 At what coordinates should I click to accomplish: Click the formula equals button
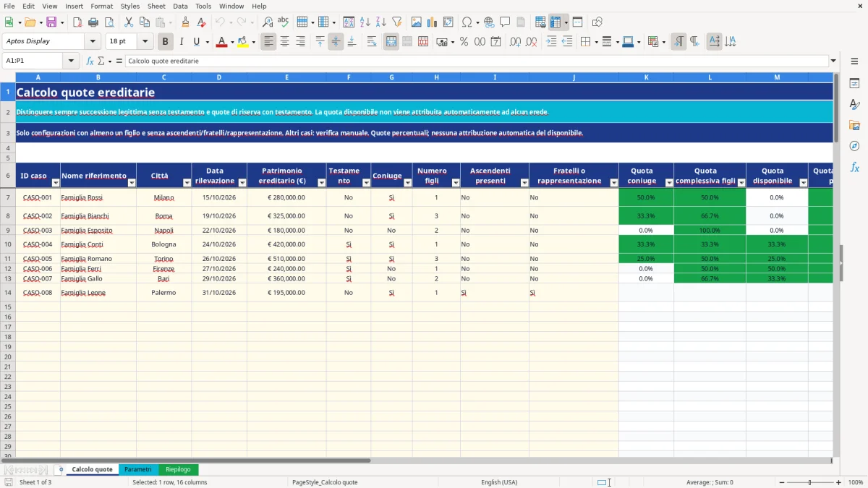pyautogui.click(x=119, y=61)
